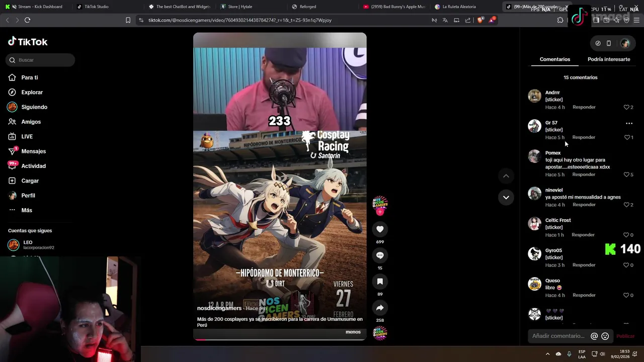Image resolution: width=644 pixels, height=362 pixels.
Task: Go to next video down chevron
Action: [506, 197]
